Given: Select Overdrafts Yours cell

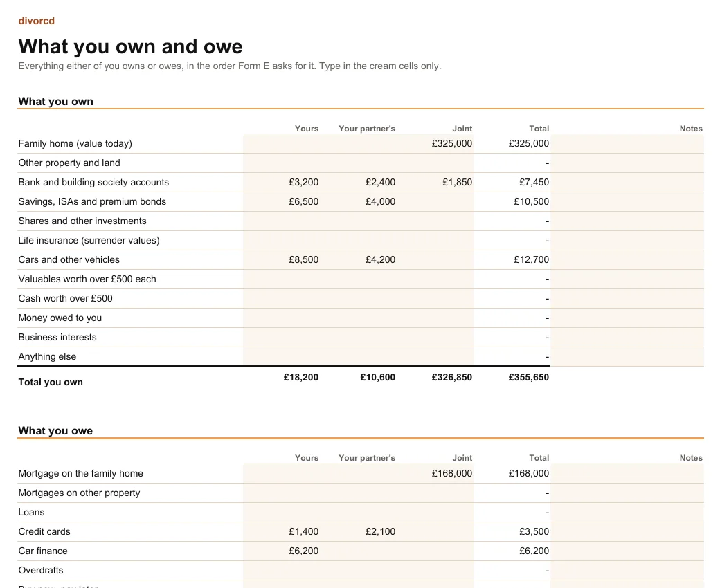Looking at the screenshot, I should 282,571.
